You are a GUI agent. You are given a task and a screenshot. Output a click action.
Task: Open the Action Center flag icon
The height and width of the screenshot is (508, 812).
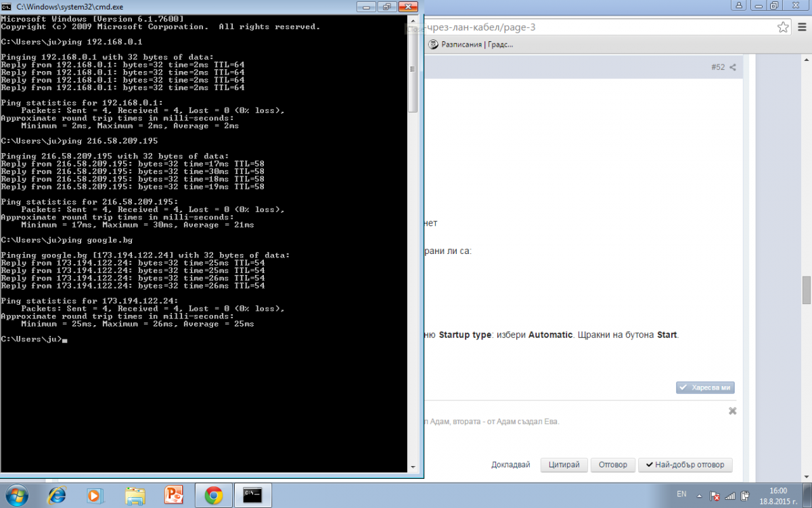pos(716,496)
